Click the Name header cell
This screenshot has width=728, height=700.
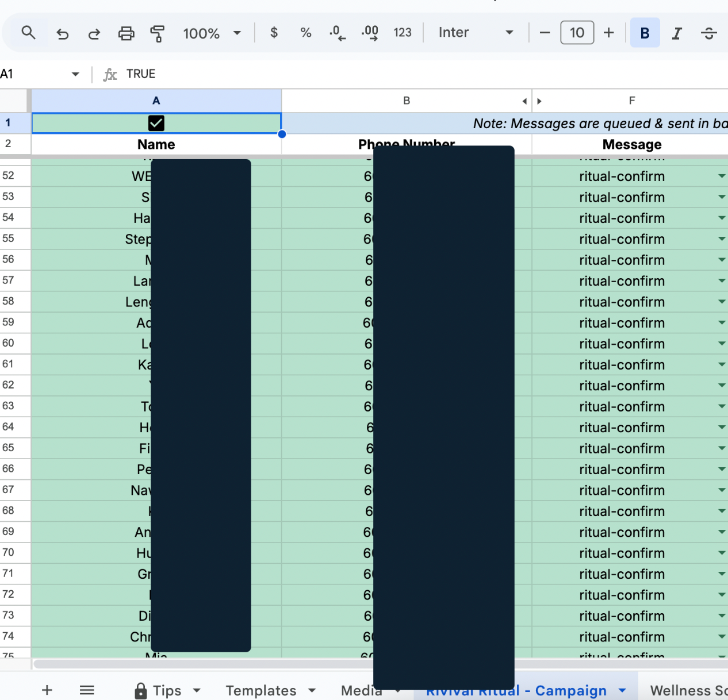[x=156, y=144]
